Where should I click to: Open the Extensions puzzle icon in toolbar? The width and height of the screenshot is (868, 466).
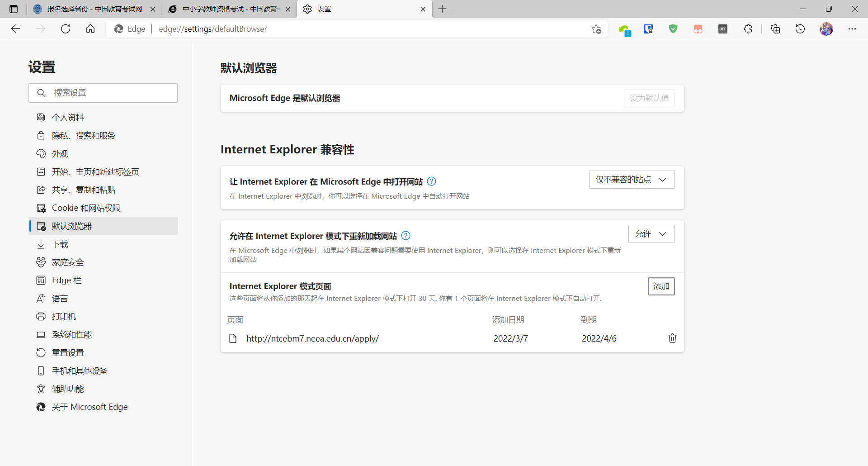[x=748, y=29]
